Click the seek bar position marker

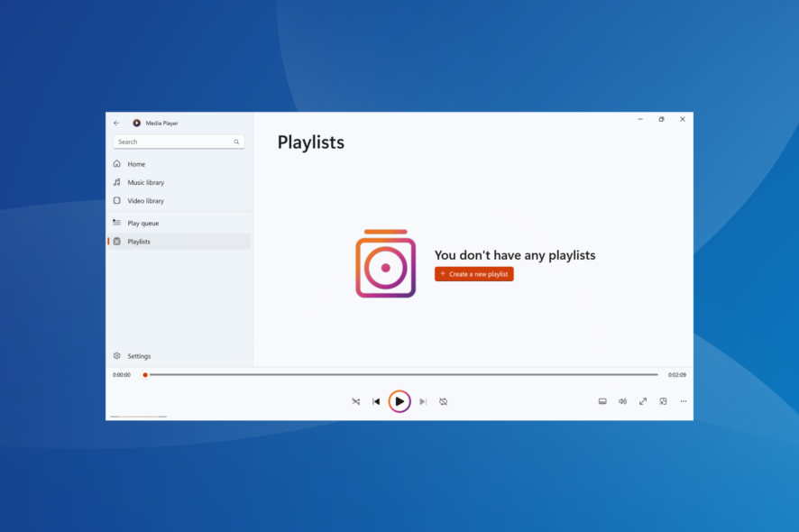pyautogui.click(x=145, y=375)
